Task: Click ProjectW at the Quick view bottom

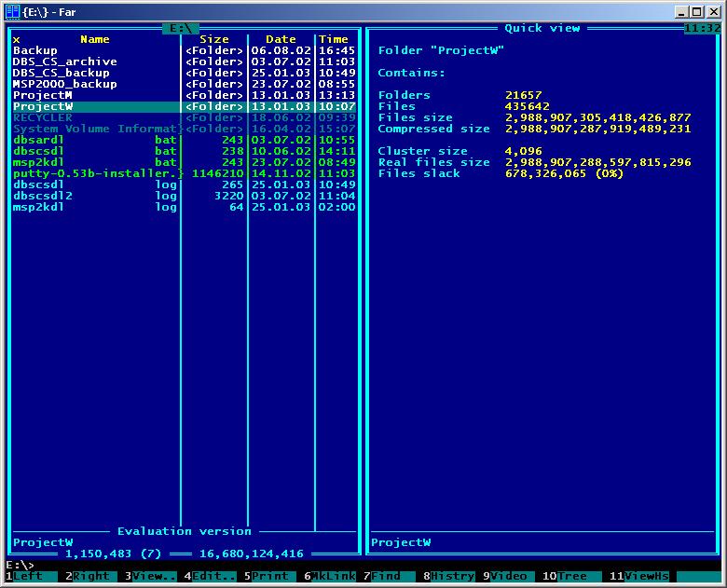Action: pos(401,542)
